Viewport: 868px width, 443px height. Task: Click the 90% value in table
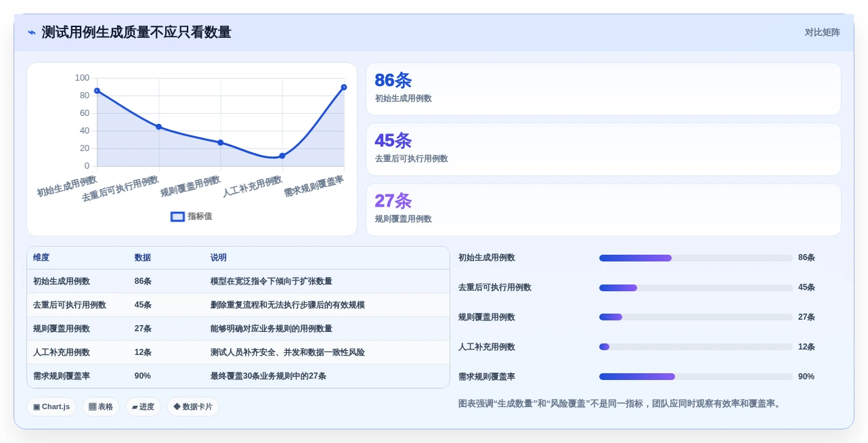[143, 376]
